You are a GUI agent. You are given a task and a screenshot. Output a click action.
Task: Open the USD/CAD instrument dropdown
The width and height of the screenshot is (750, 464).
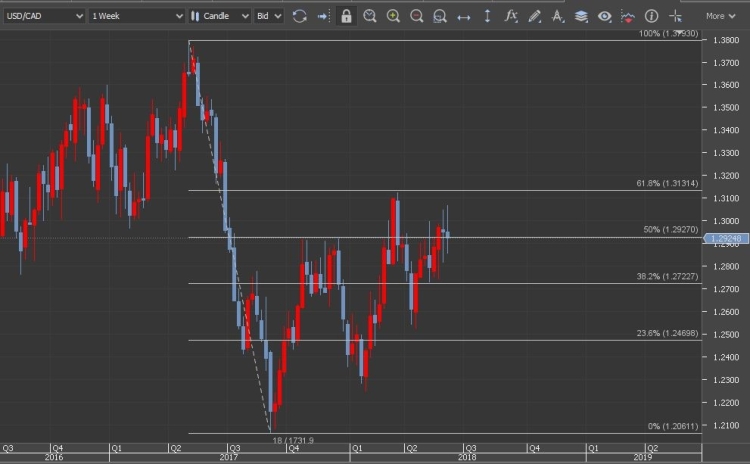point(44,16)
